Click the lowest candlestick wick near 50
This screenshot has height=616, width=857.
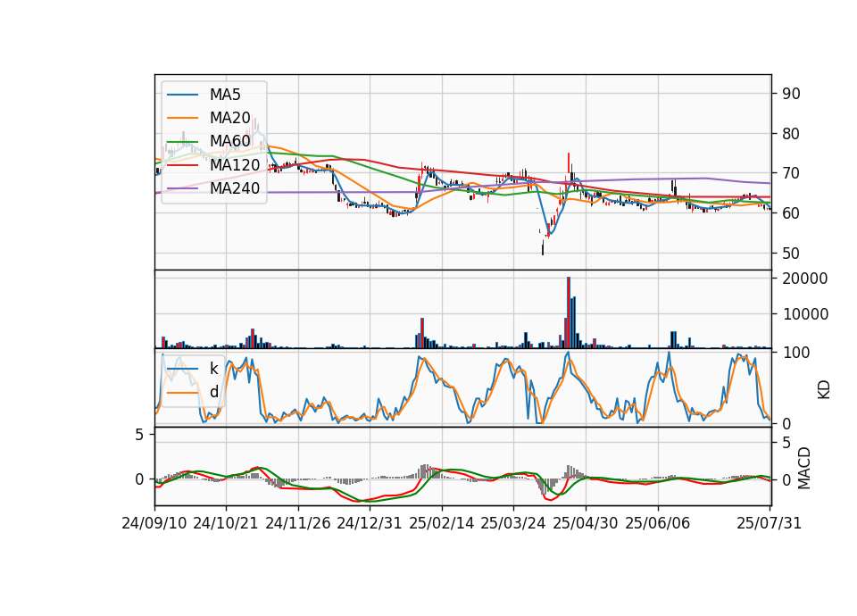pos(543,248)
